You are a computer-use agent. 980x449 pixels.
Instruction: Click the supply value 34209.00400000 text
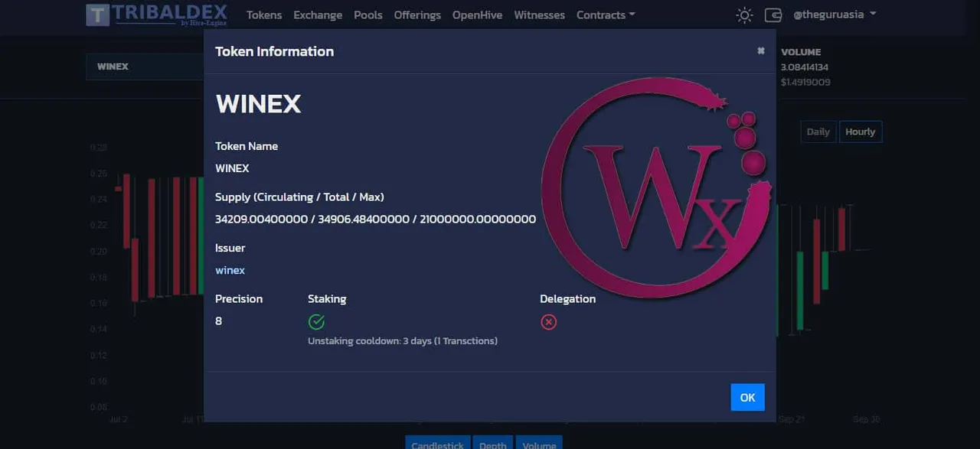pyautogui.click(x=261, y=219)
